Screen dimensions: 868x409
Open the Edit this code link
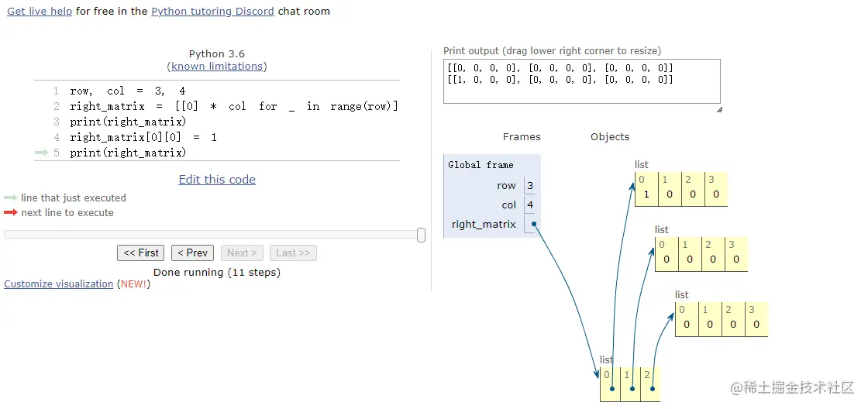coord(217,179)
